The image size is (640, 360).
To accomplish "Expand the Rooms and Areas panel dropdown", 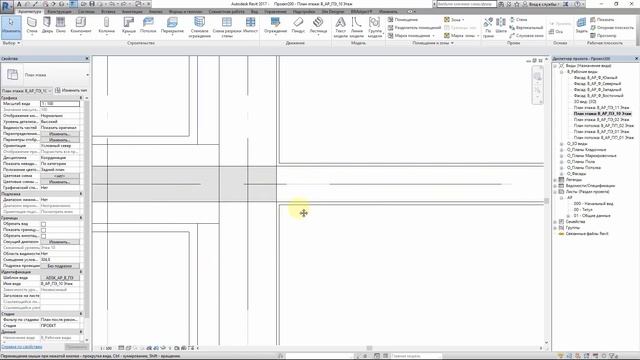I will coord(433,43).
